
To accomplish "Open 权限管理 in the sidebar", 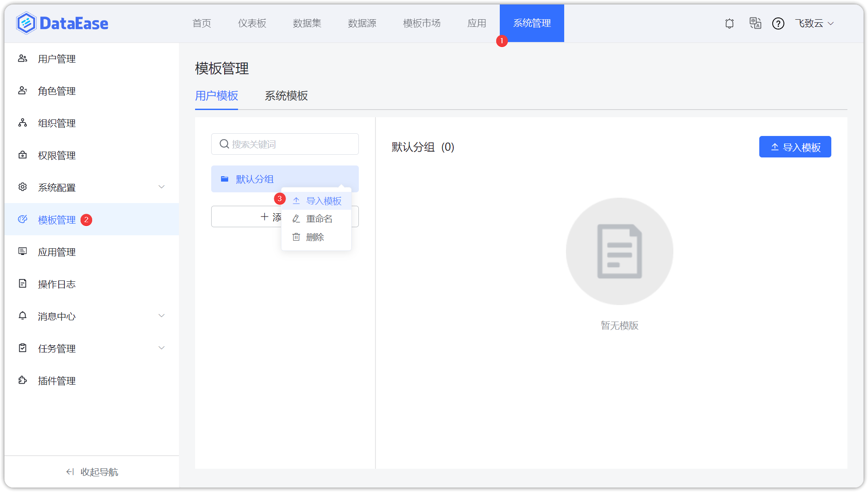I will (x=92, y=155).
